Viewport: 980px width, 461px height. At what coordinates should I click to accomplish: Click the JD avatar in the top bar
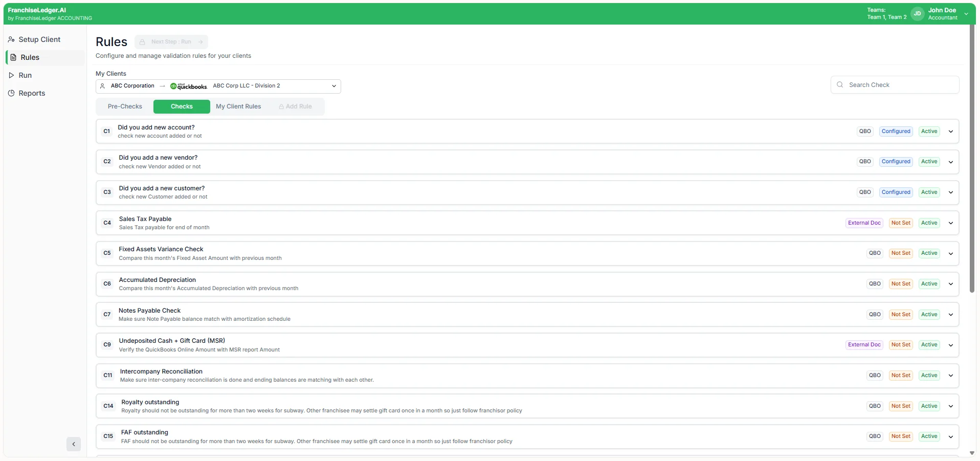click(x=918, y=14)
